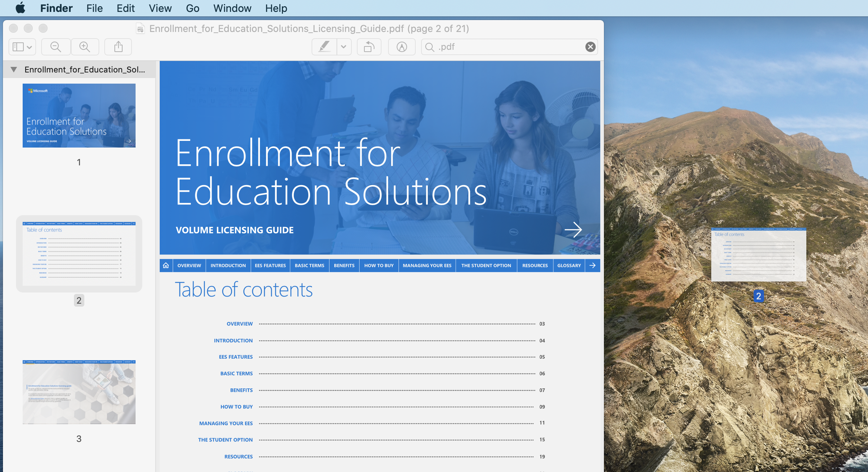868x472 pixels.
Task: Clear the search field text
Action: 590,47
